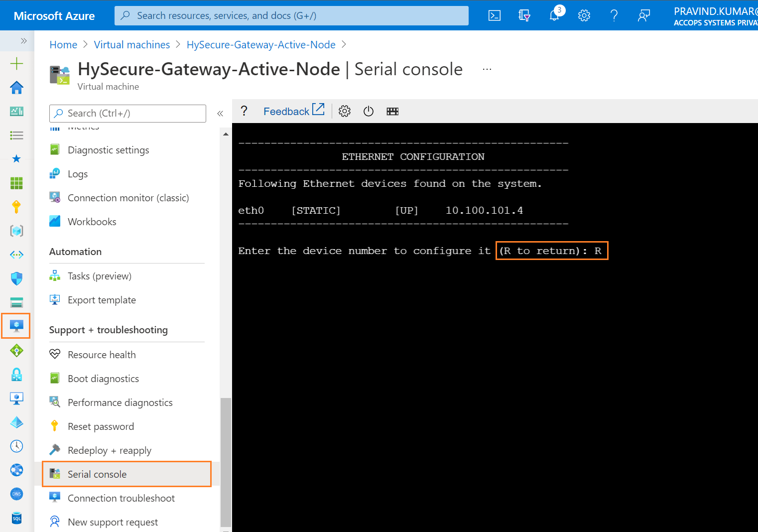Open the All services list icon

(x=16, y=135)
